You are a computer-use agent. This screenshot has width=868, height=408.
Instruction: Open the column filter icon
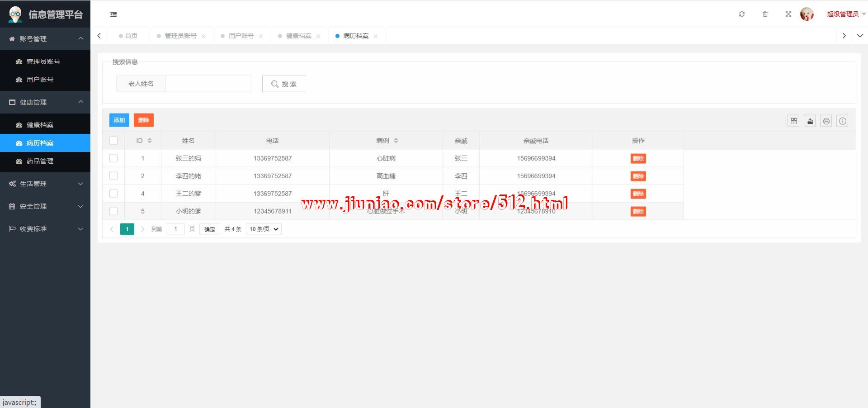(794, 121)
